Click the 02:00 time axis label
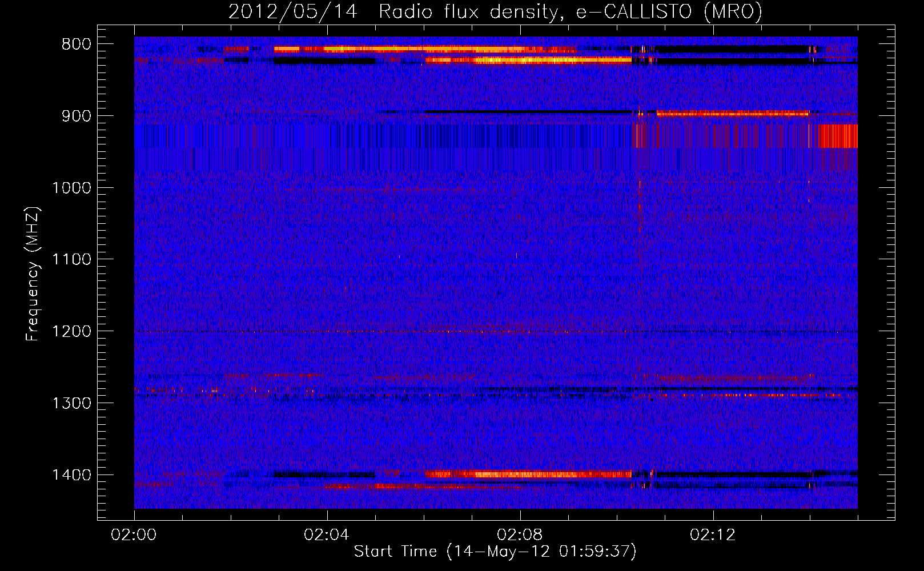Screen dimensions: 924x571 click(134, 535)
